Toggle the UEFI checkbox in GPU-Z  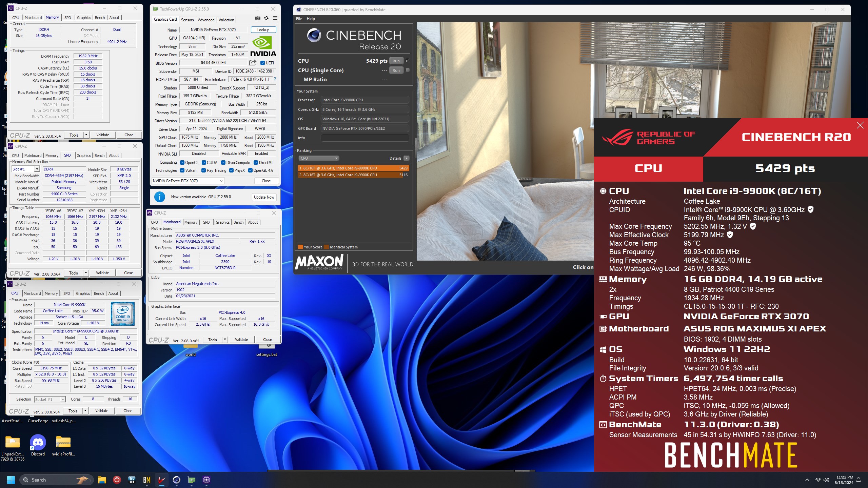pos(262,63)
